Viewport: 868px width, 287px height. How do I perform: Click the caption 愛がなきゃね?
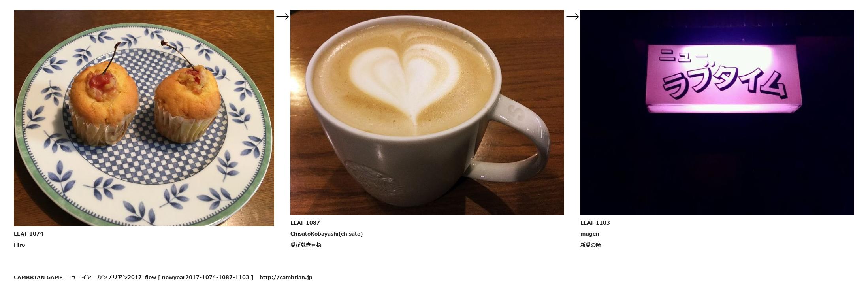306,245
